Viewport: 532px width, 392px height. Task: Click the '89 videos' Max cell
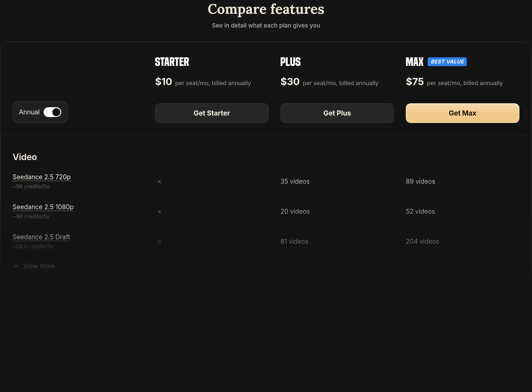tap(421, 181)
